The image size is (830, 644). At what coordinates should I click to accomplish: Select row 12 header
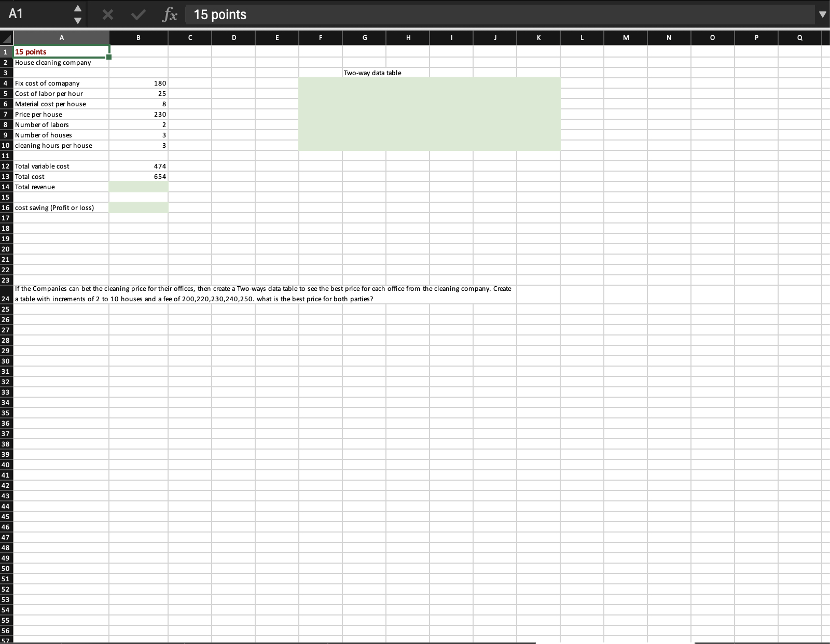click(x=6, y=166)
